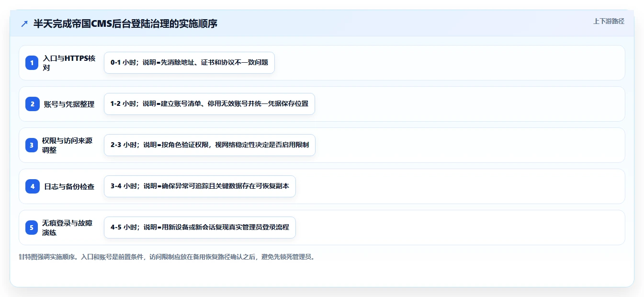Click the 账号与凭据整理 step label
This screenshot has width=644, height=297.
[69, 104]
